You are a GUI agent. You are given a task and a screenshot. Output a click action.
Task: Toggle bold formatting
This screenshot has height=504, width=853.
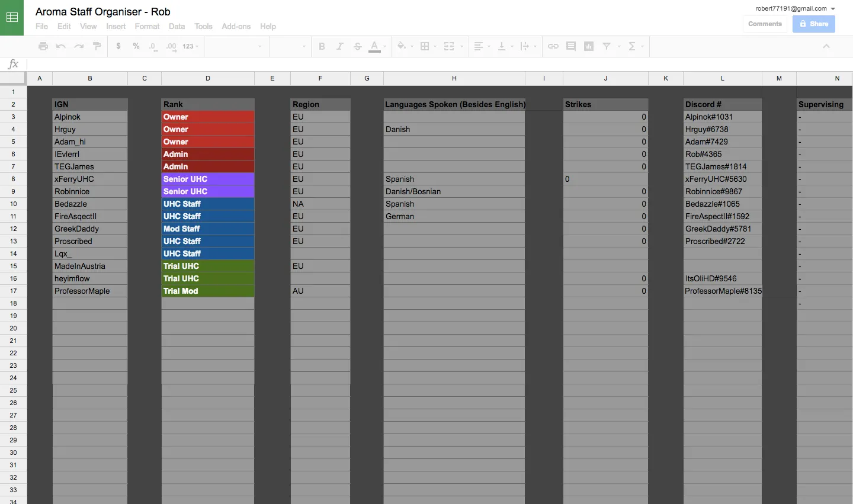pos(322,46)
